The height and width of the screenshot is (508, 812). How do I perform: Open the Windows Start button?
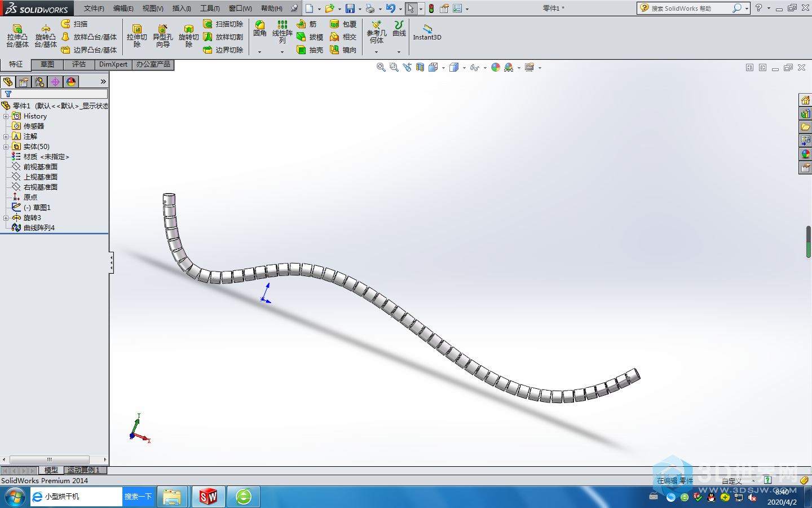click(x=15, y=497)
